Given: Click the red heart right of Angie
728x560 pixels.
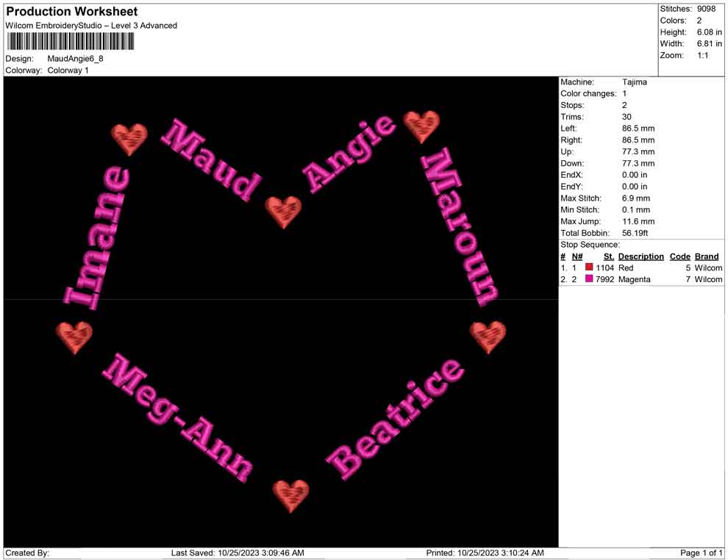Looking at the screenshot, I should click(x=421, y=126).
